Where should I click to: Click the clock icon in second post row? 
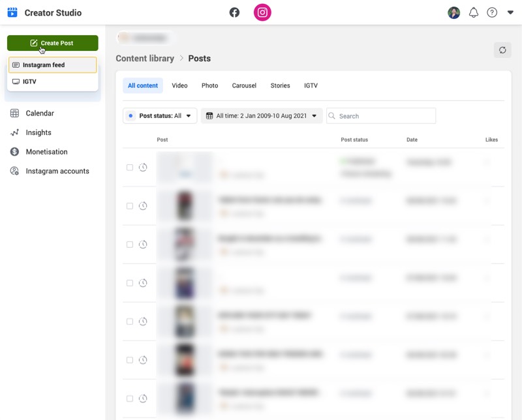pyautogui.click(x=143, y=205)
